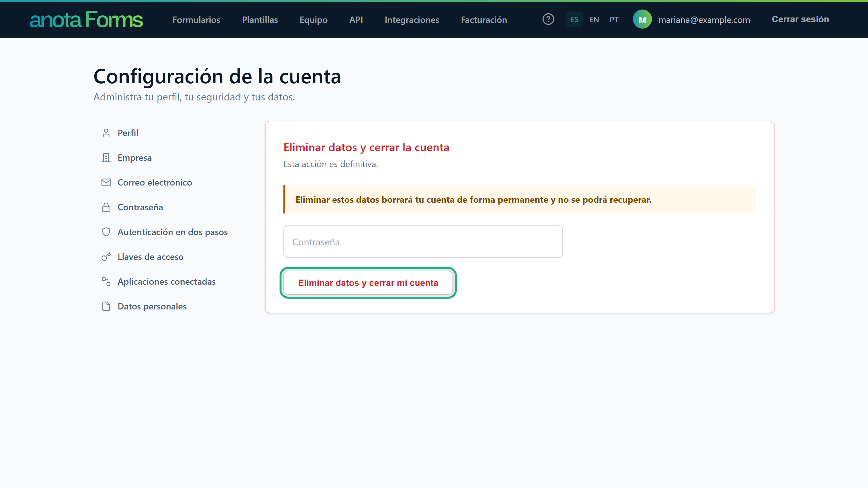Go to anota Forms logo home
This screenshot has width=868, height=488.
click(86, 19)
